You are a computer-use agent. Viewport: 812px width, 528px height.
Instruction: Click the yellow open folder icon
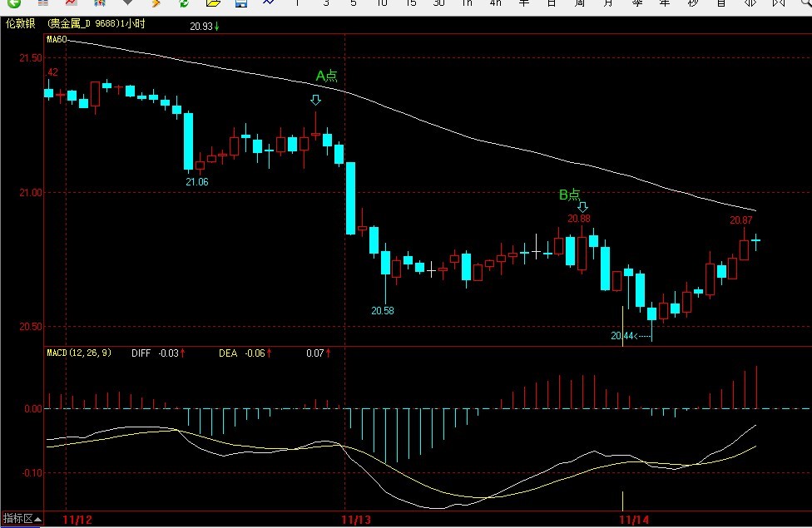[212, 3]
